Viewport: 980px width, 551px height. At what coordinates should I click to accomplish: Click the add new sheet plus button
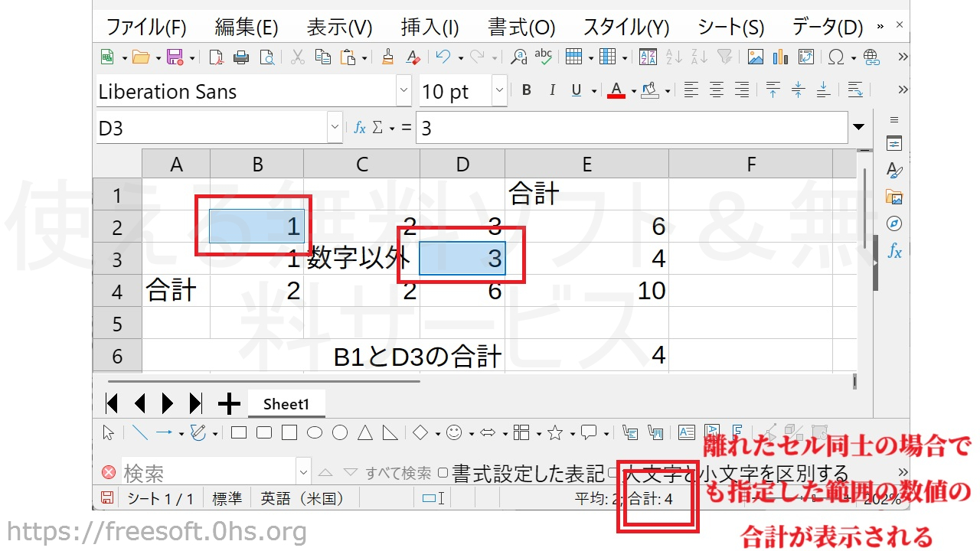click(x=229, y=403)
